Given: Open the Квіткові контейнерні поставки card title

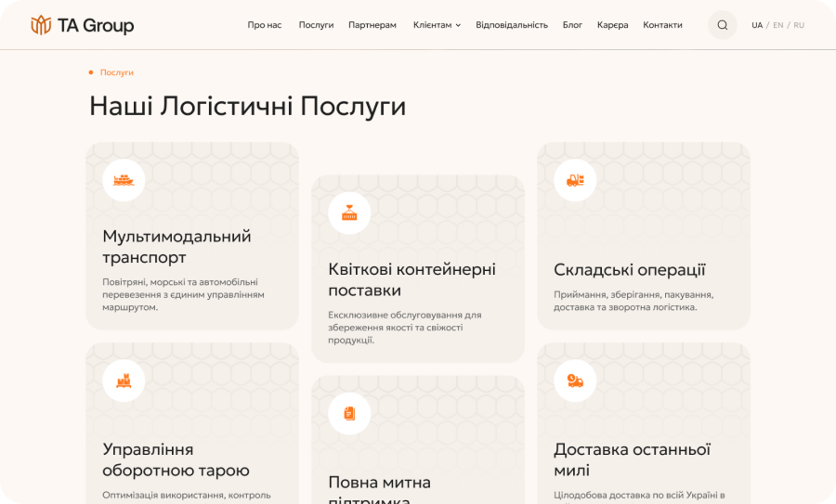Looking at the screenshot, I should coord(411,279).
